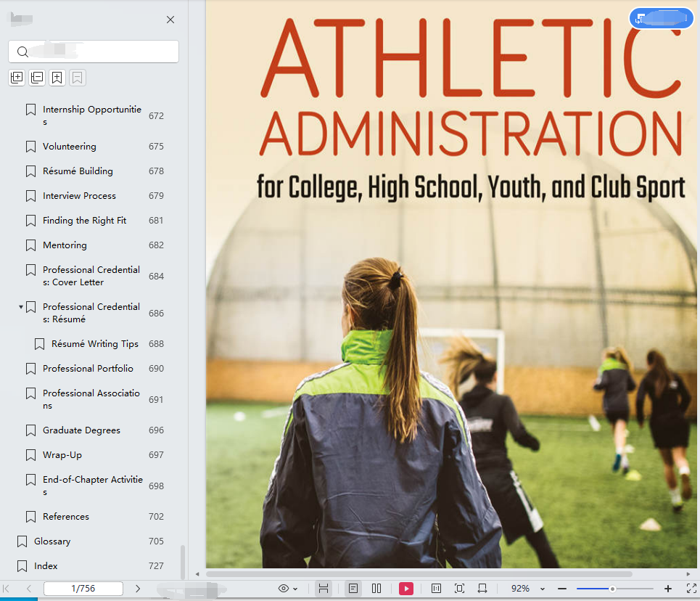The image size is (700, 601).
Task: Open the Interview Process bookmark
Action: click(79, 196)
